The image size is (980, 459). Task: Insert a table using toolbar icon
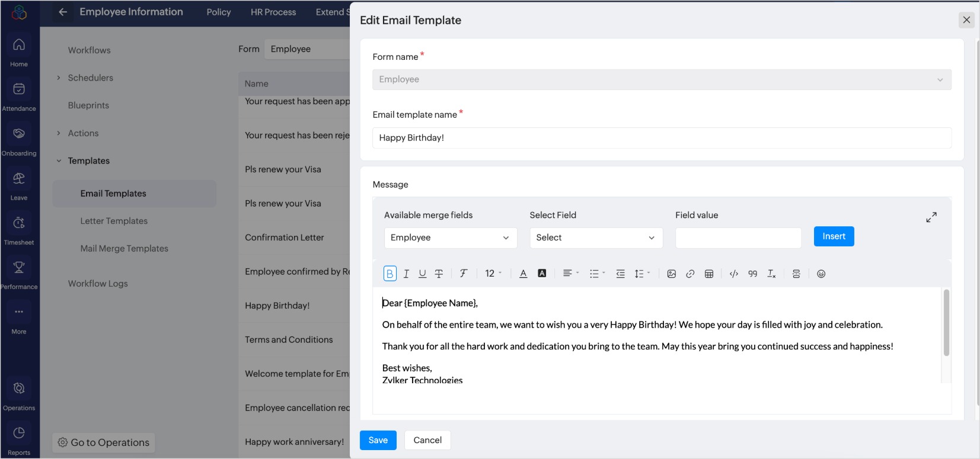[709, 274]
